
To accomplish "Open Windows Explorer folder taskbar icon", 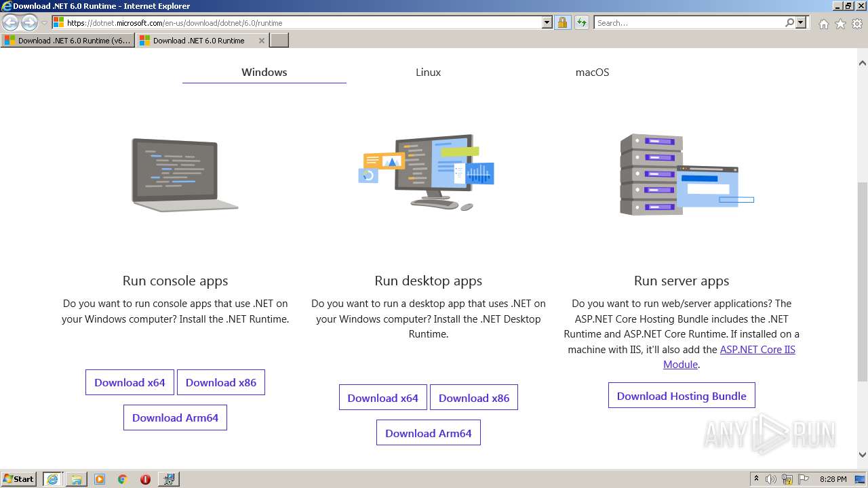I will [x=76, y=479].
